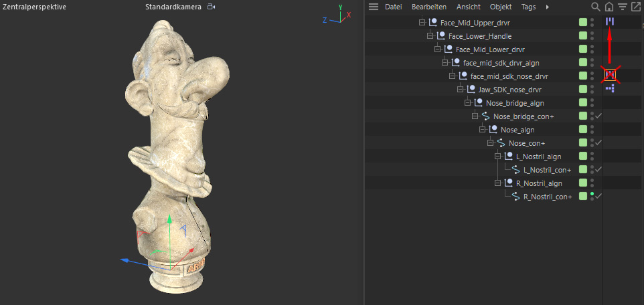
Task: Toggle visibility dots of Nose_algn
Action: point(592,129)
